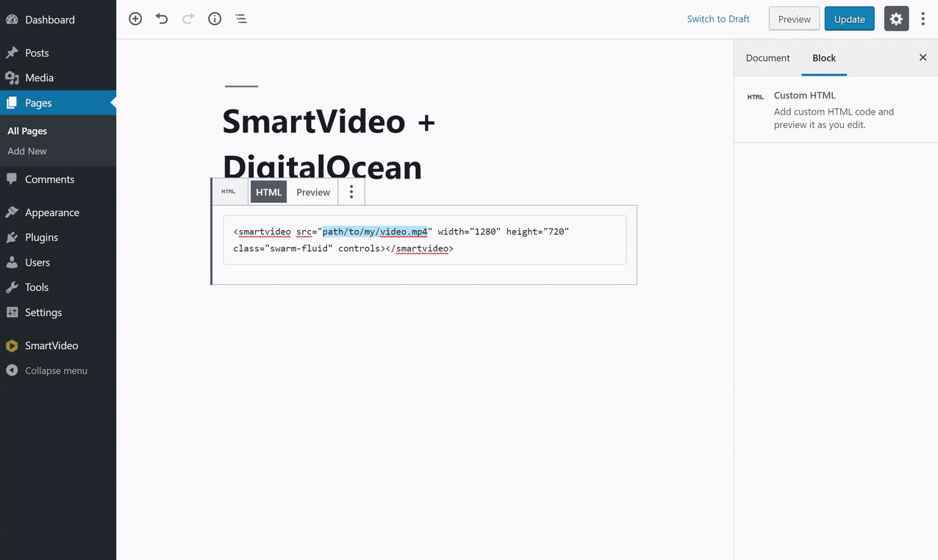The image size is (938, 560).
Task: Open the block navigation list icon
Action: tap(241, 19)
